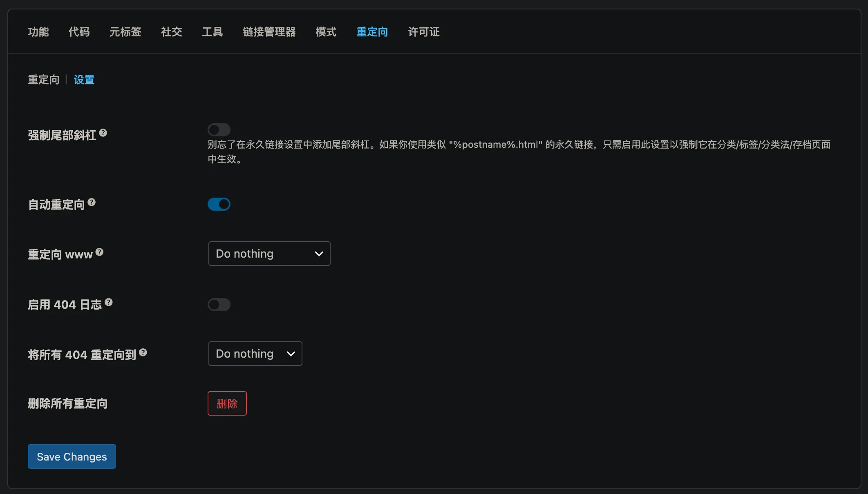Image resolution: width=868 pixels, height=494 pixels.
Task: Open help icon for 将所有 404 重定向到
Action: coord(143,352)
